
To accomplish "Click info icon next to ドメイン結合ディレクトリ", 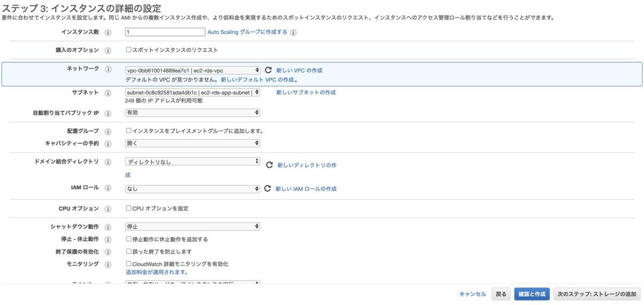I will [108, 162].
